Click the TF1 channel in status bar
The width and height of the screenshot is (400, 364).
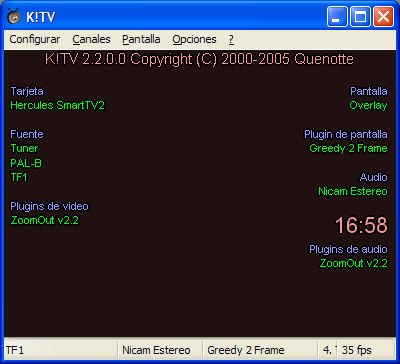61,350
